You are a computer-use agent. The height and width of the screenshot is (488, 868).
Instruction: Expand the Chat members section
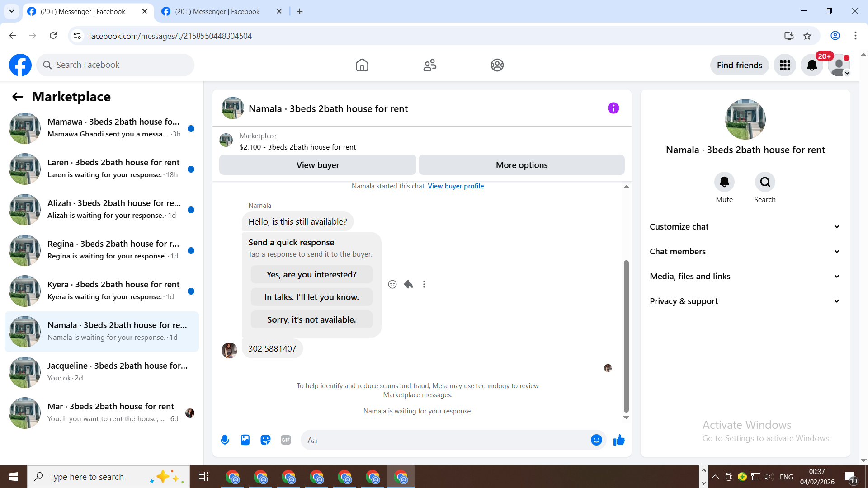click(x=745, y=251)
